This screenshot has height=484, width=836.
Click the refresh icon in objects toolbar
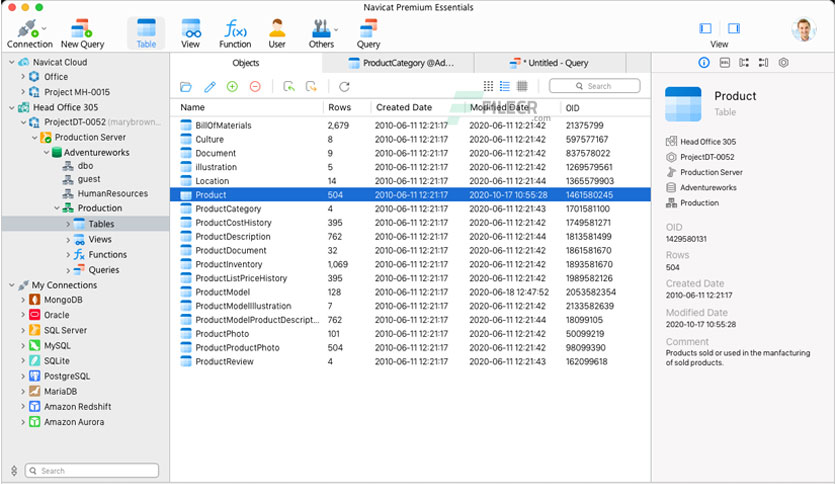tap(344, 86)
